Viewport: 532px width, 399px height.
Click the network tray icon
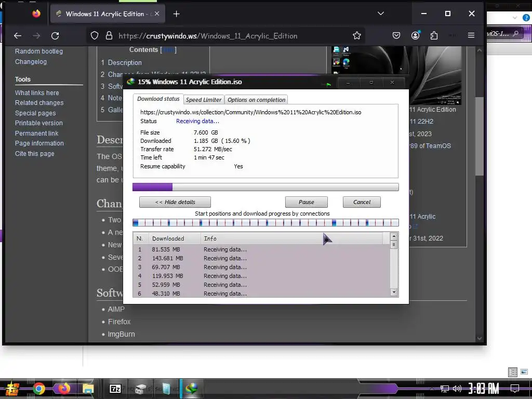[x=444, y=389]
